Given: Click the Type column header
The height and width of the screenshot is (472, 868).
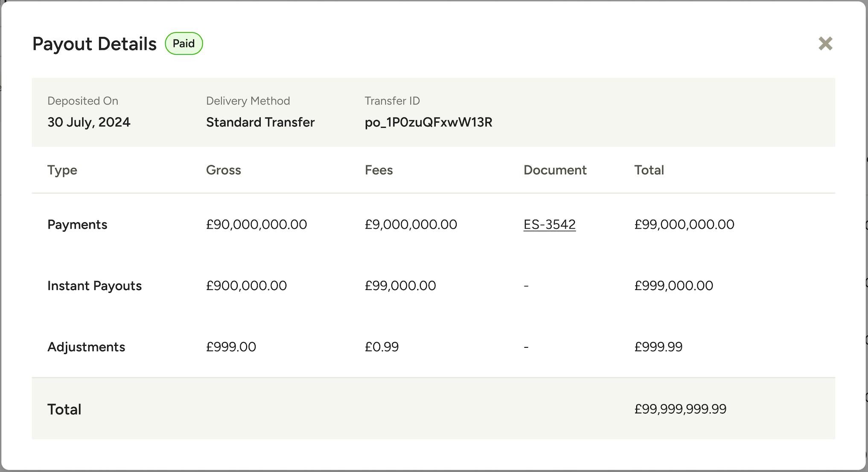Looking at the screenshot, I should tap(62, 170).
